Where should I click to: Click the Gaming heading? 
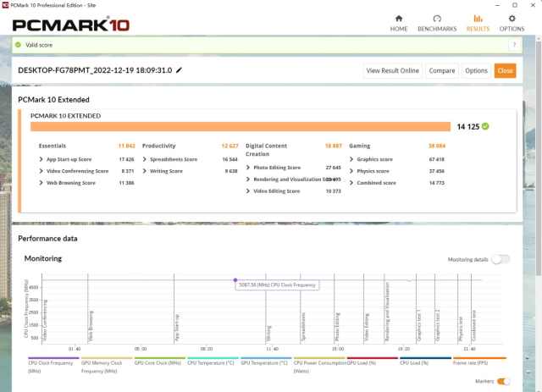(359, 146)
